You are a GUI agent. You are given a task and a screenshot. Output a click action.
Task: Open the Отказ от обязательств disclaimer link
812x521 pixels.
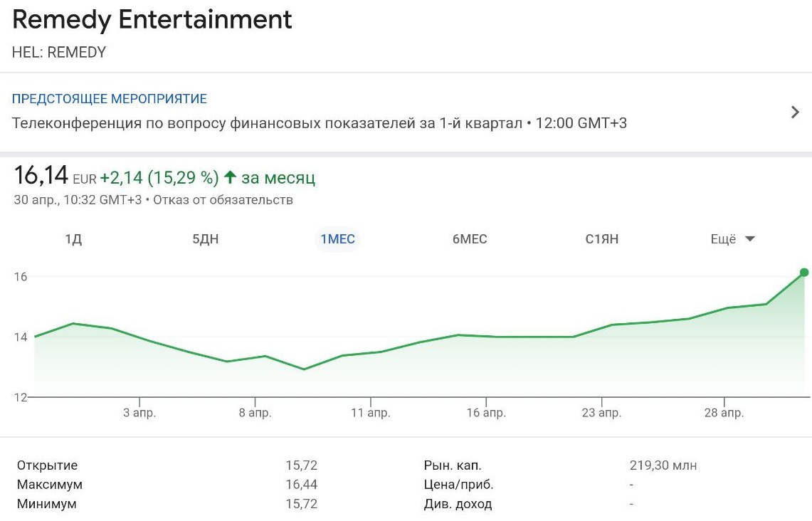point(223,200)
